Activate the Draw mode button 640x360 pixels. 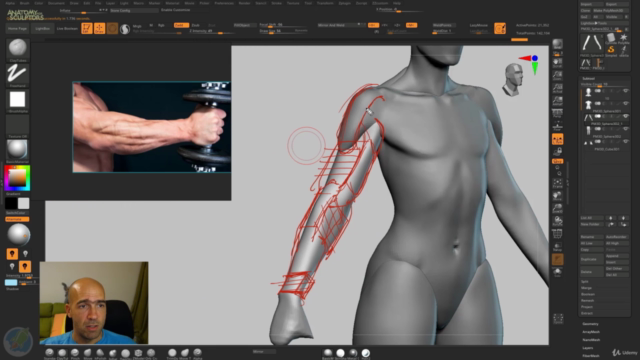tap(99, 28)
